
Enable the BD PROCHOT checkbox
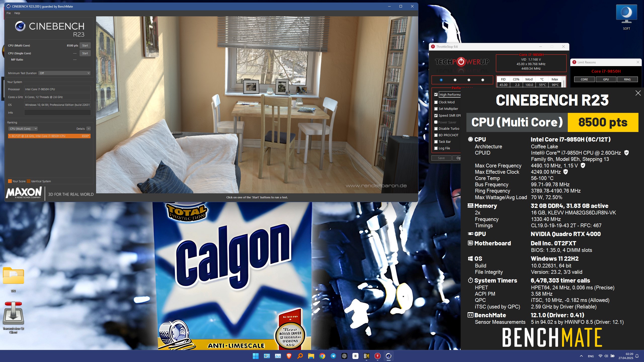click(436, 135)
